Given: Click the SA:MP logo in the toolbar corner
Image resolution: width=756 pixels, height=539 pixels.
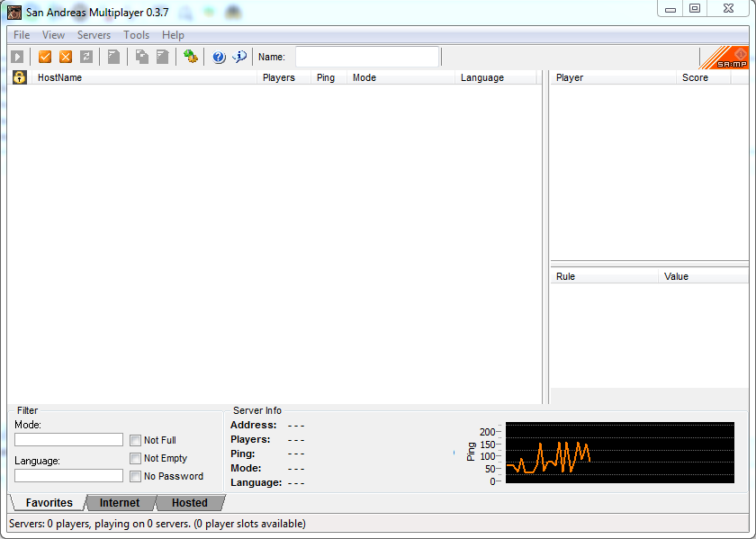Looking at the screenshot, I should (724, 58).
